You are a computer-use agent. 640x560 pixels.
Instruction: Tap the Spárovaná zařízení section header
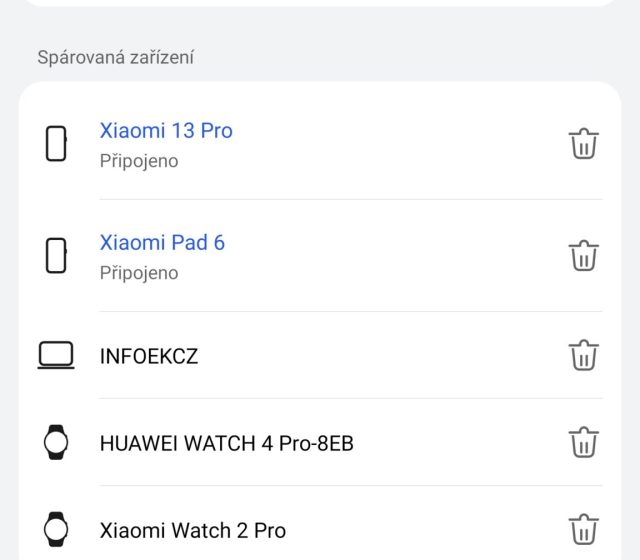click(x=116, y=57)
